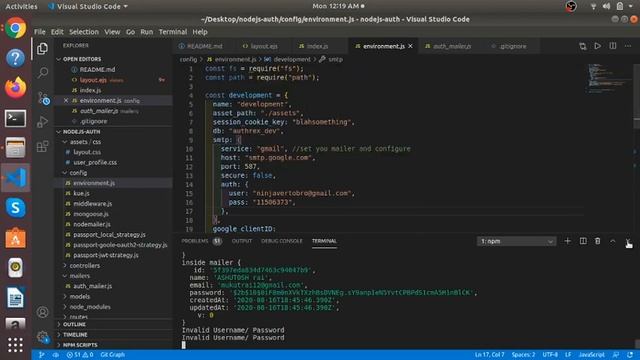Click Git Graph in status bar
The height and width of the screenshot is (360, 640).
[113, 355]
